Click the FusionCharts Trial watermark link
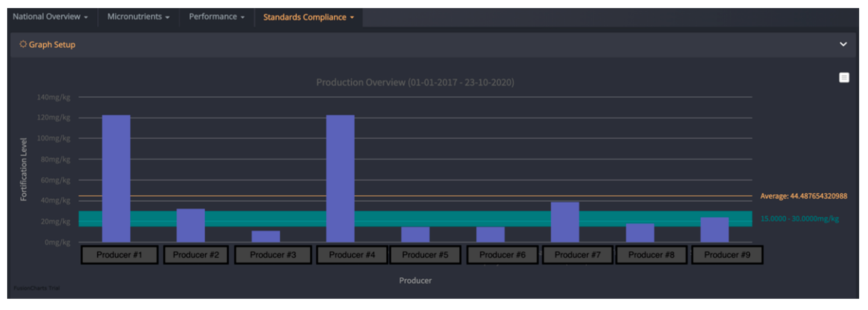 37,288
